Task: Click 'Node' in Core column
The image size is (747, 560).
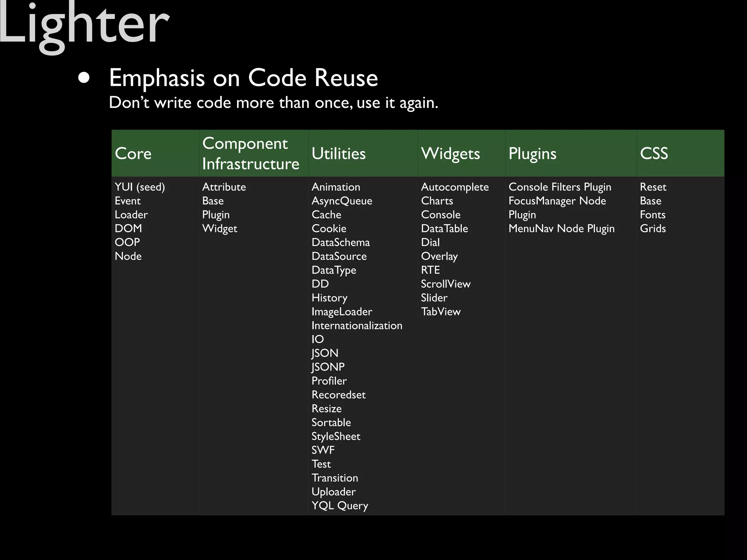Action: coord(128,256)
